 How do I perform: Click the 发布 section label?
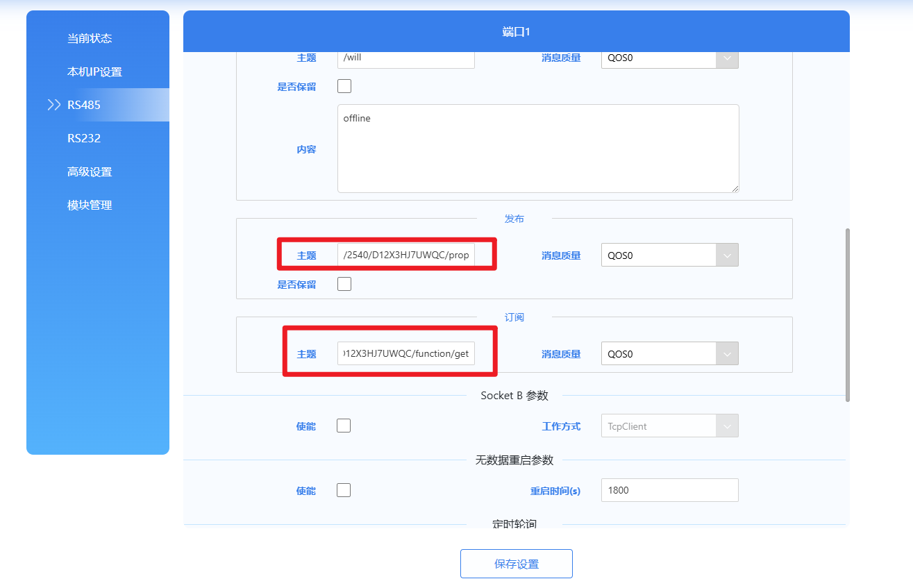(514, 219)
